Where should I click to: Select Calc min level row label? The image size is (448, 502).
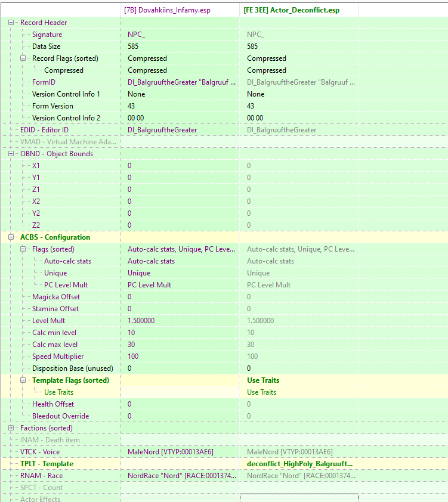point(54,333)
